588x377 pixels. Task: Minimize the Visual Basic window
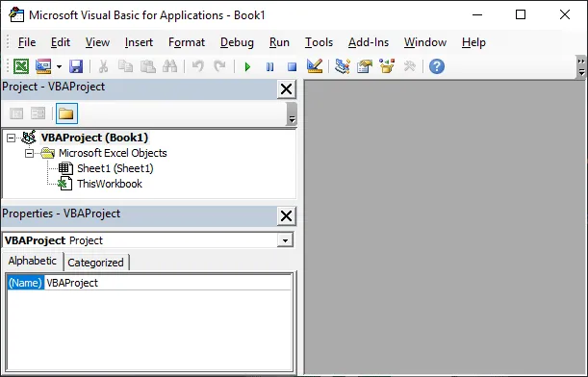pyautogui.click(x=477, y=15)
